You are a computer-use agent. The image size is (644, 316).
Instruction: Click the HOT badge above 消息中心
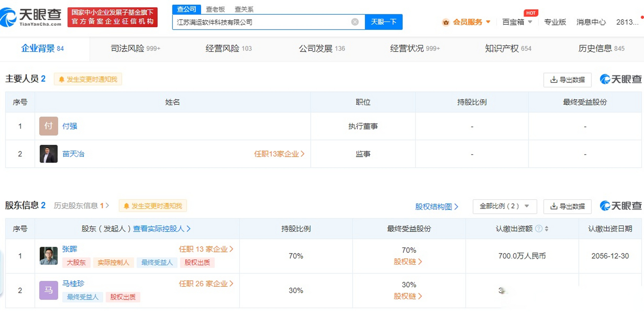pyautogui.click(x=531, y=13)
